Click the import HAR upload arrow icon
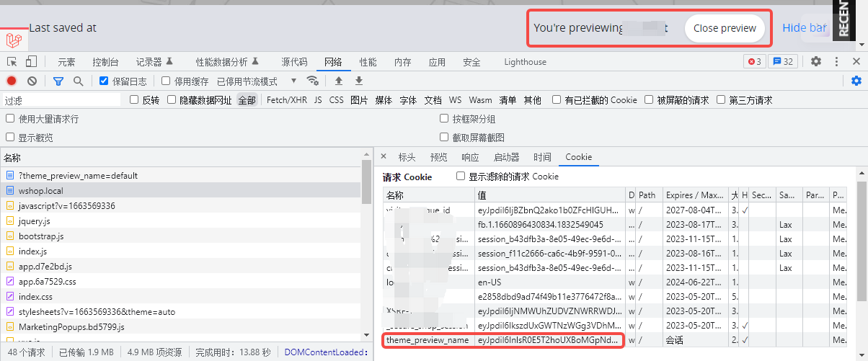Screen dimensions: 868x361 (x=338, y=81)
